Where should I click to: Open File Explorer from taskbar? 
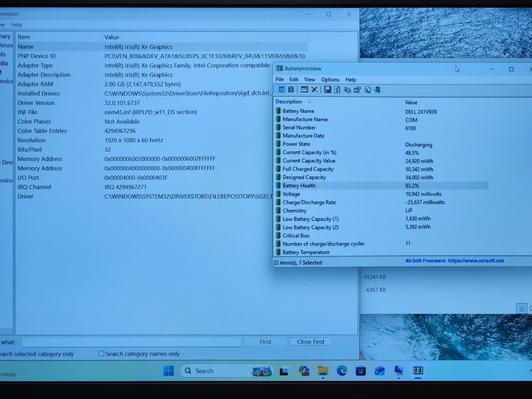pos(323,371)
